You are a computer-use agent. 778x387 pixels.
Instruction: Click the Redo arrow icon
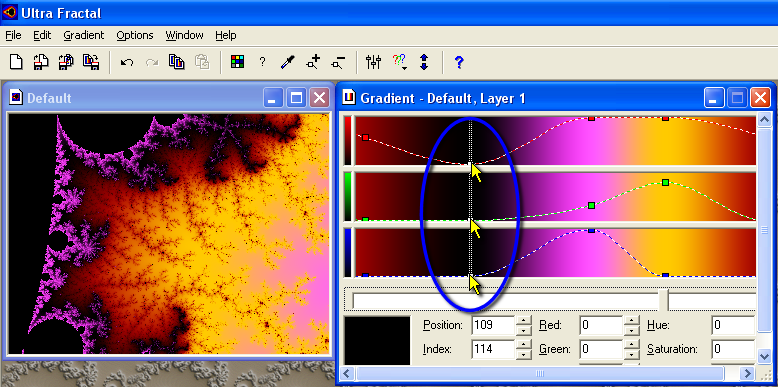coord(151,62)
